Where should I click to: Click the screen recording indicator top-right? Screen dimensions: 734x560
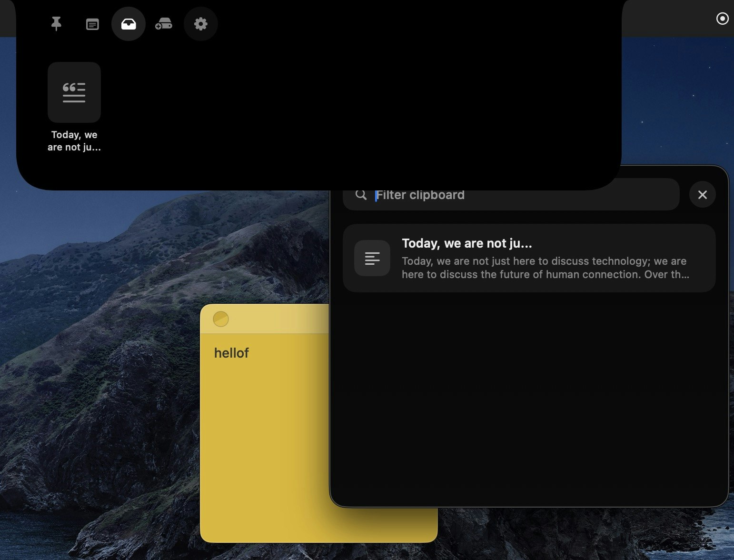[723, 18]
